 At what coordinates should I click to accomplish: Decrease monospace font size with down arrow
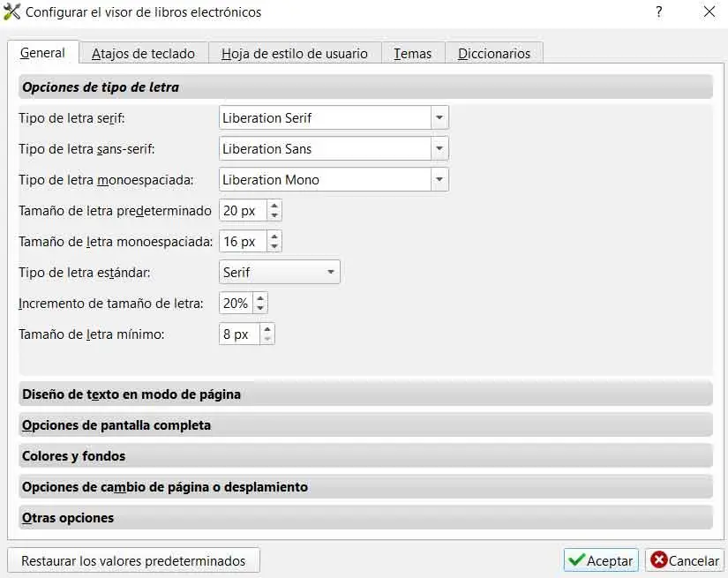pos(274,246)
